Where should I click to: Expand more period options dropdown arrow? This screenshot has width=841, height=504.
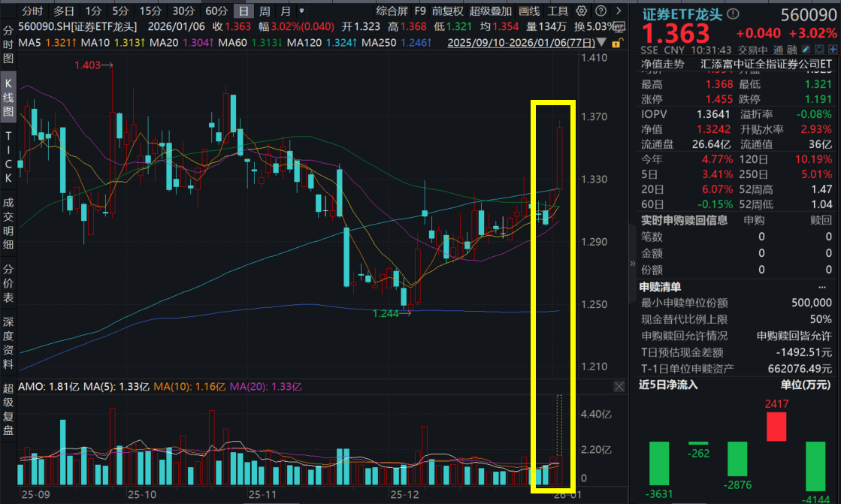point(302,11)
